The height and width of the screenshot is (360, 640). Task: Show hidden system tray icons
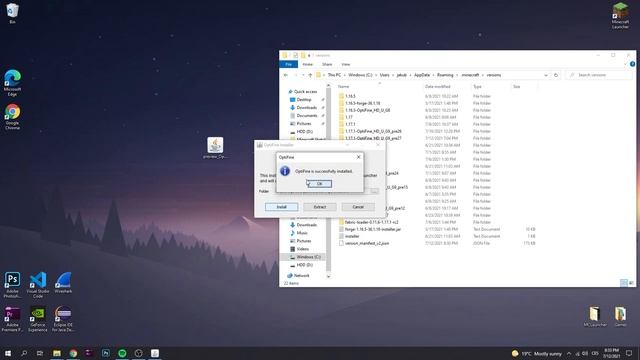(569, 353)
